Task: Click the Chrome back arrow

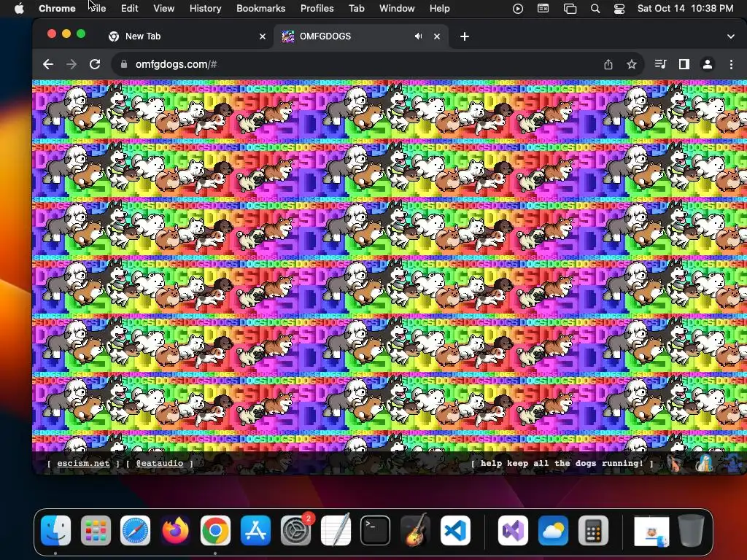Action: click(x=48, y=64)
